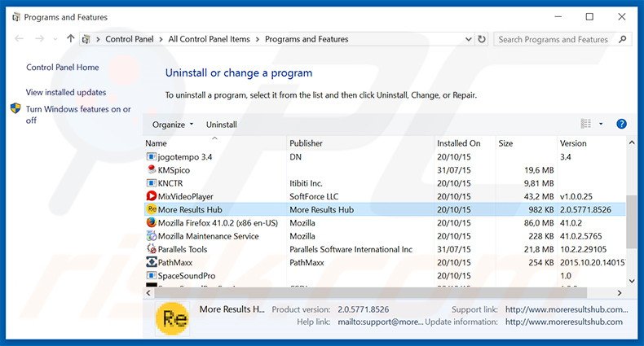The image size is (644, 346).
Task: Click Parallels Software International Inc publisher
Action: 351,249
